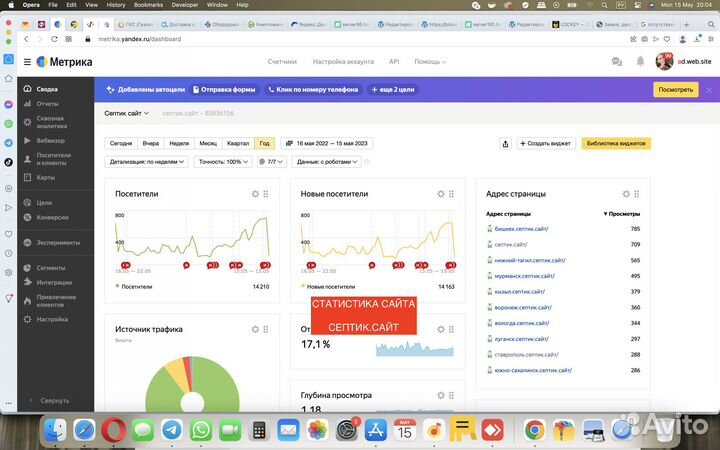Image resolution: width=720 pixels, height=450 pixels.
Task: Open the notifications bell
Action: point(640,62)
